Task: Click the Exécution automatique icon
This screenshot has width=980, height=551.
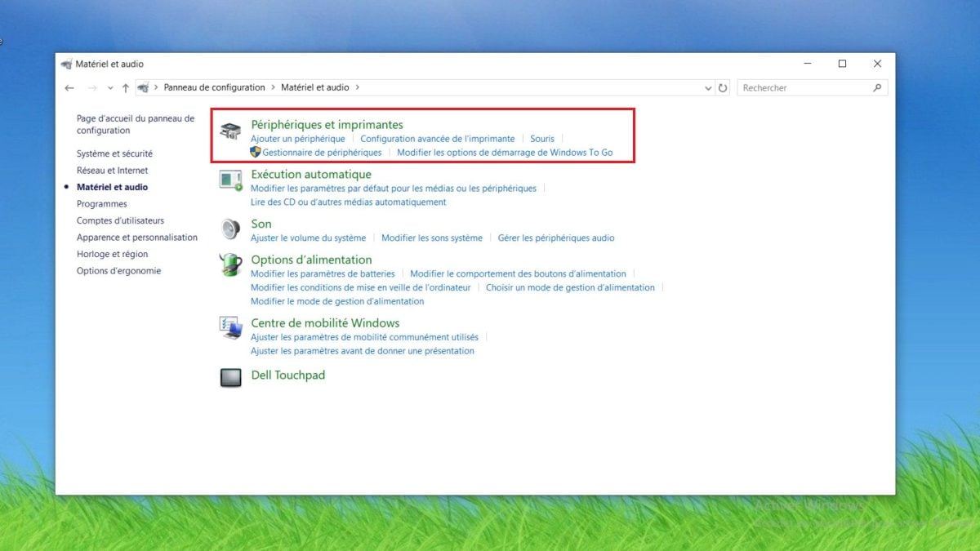Action: 231,180
